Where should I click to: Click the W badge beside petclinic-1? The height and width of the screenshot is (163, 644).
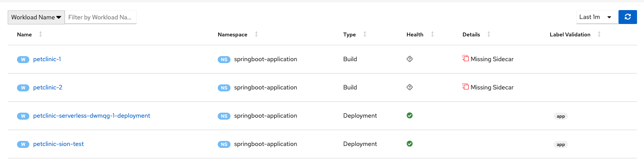point(23,60)
